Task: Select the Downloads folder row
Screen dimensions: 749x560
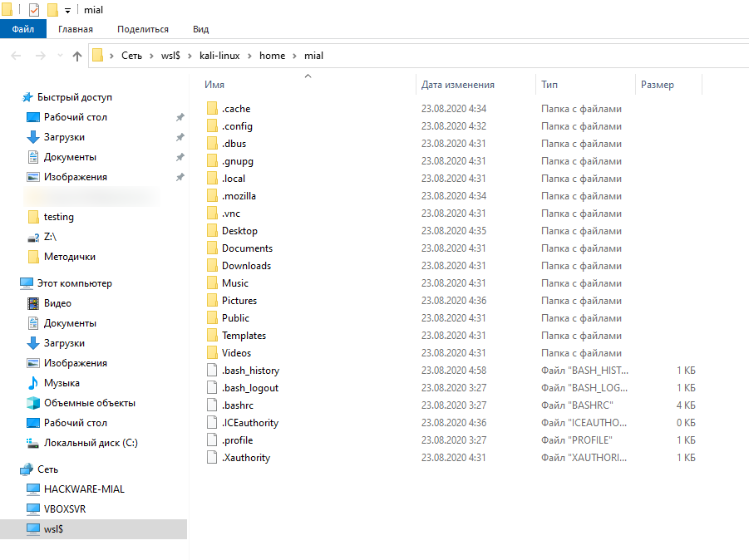Action: click(x=246, y=266)
